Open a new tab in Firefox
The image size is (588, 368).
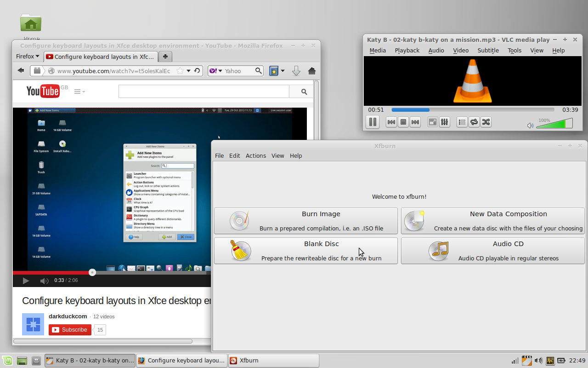(x=165, y=57)
